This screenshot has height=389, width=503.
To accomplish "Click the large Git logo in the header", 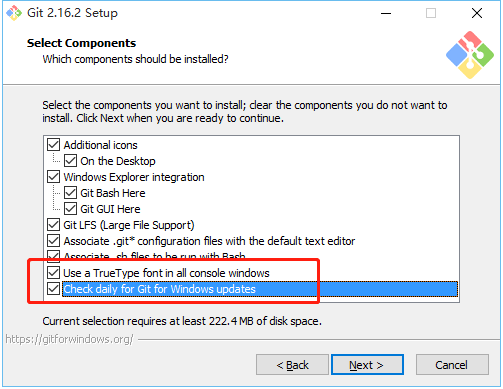I will (470, 55).
